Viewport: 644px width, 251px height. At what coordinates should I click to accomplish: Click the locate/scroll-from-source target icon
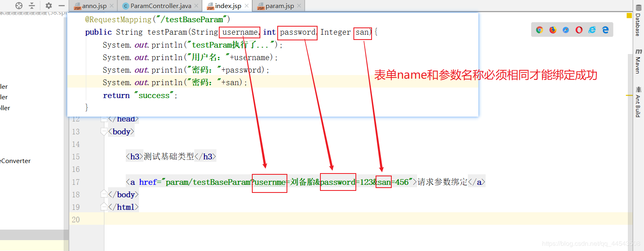click(x=19, y=6)
